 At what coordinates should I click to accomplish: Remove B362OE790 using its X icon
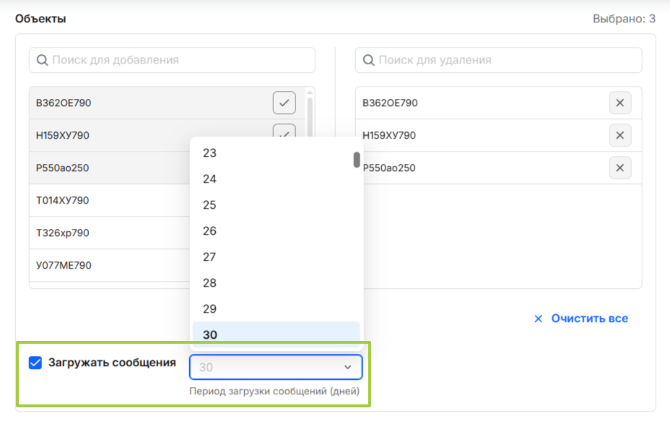620,103
